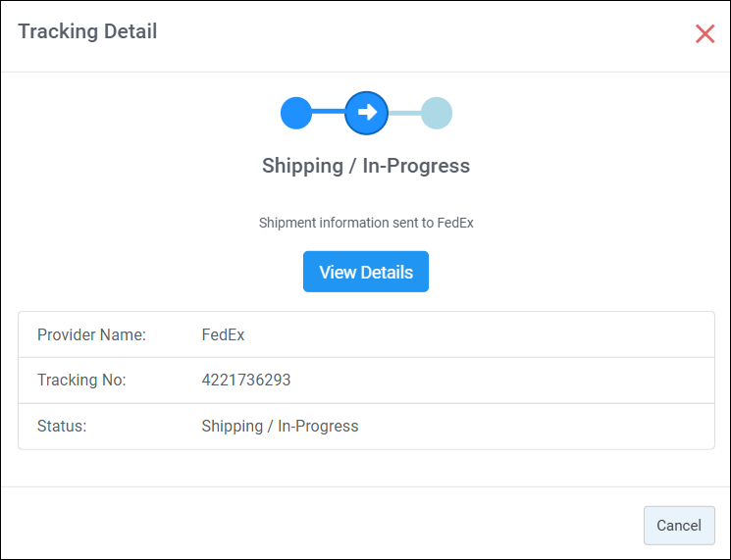The image size is (731, 560).
Task: Select the current shipping step arrow icon
Action: (x=366, y=113)
